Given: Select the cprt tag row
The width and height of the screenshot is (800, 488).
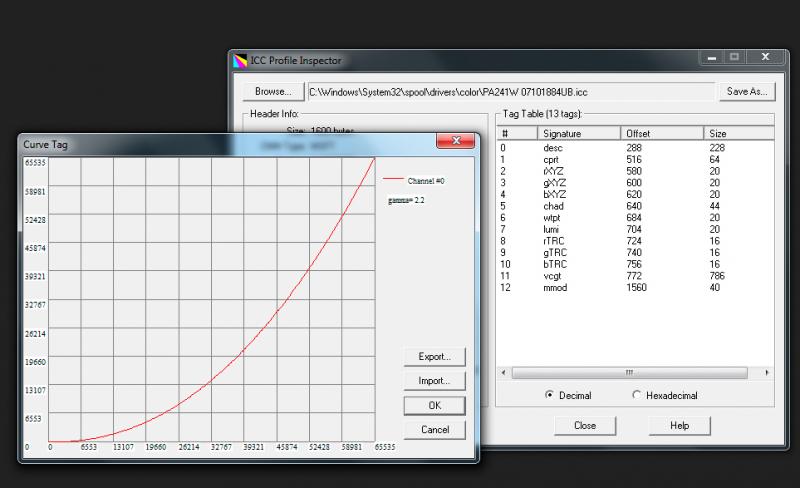Looking at the screenshot, I should pyautogui.click(x=635, y=159).
